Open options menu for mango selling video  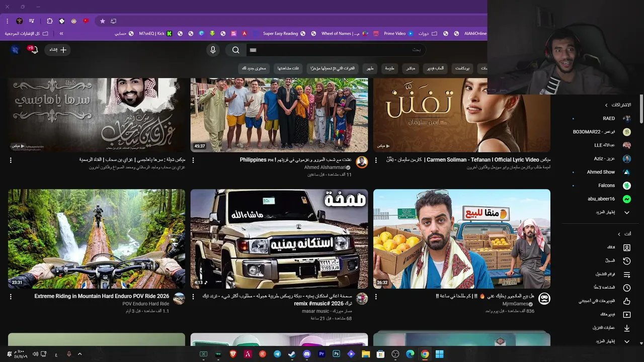pyautogui.click(x=376, y=297)
